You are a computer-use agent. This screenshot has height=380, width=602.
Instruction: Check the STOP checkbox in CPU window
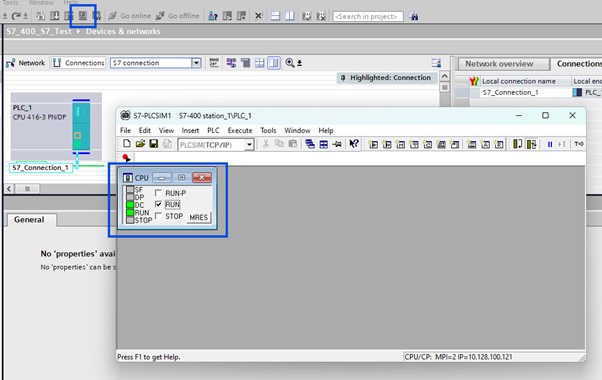pyautogui.click(x=158, y=216)
